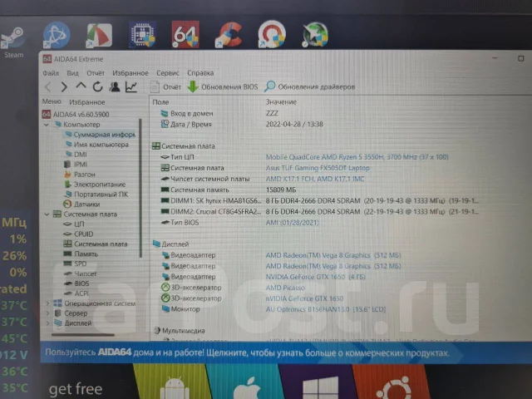Select the Дата / Время row
The image size is (532, 399).
coord(242,125)
